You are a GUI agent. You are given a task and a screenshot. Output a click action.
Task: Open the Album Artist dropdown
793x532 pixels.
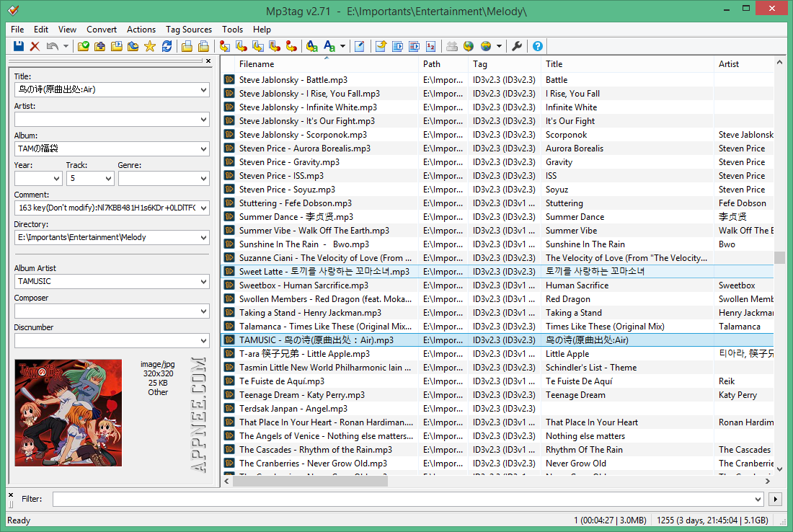[203, 281]
